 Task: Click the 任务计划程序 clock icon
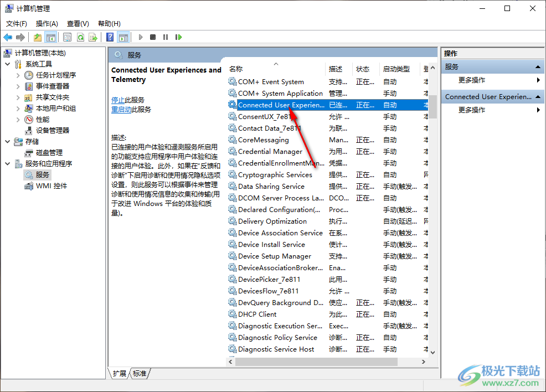(29, 75)
